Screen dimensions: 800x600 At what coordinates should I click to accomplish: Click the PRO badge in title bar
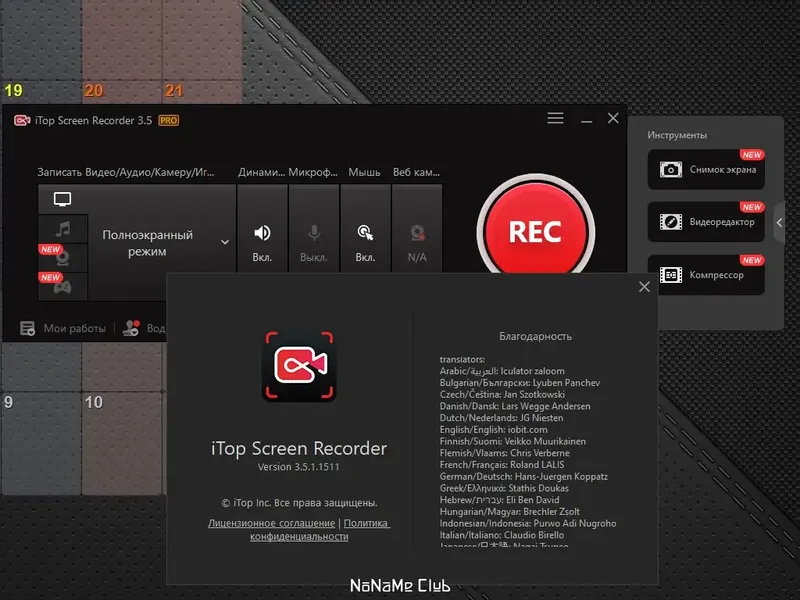tap(168, 120)
